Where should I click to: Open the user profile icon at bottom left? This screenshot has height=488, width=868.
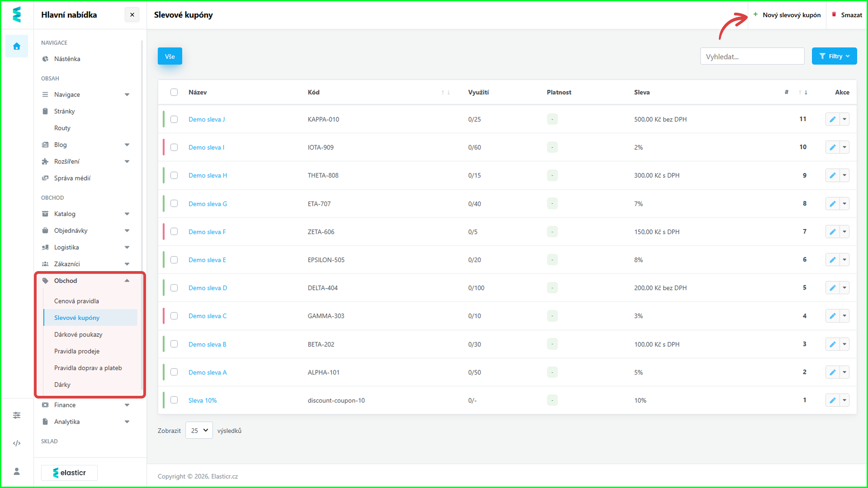(17, 471)
